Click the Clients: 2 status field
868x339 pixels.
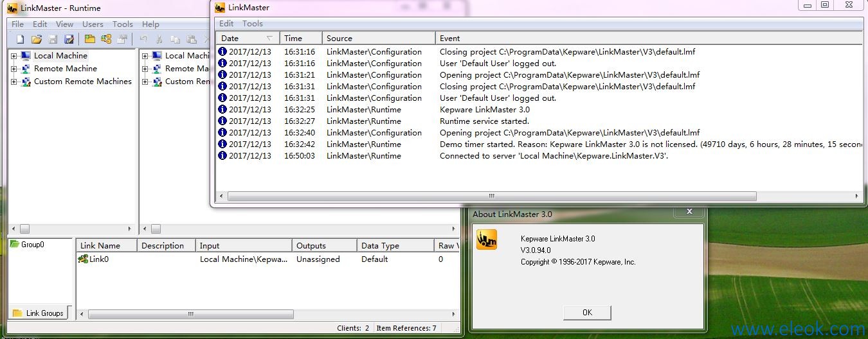tap(353, 328)
